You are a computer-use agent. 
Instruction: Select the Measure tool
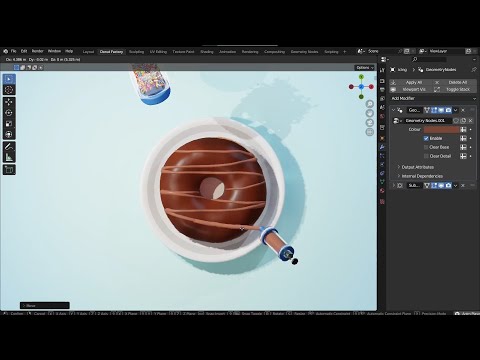tap(9, 157)
